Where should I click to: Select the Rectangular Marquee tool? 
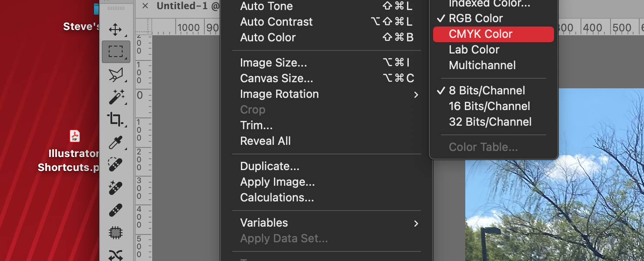click(116, 51)
